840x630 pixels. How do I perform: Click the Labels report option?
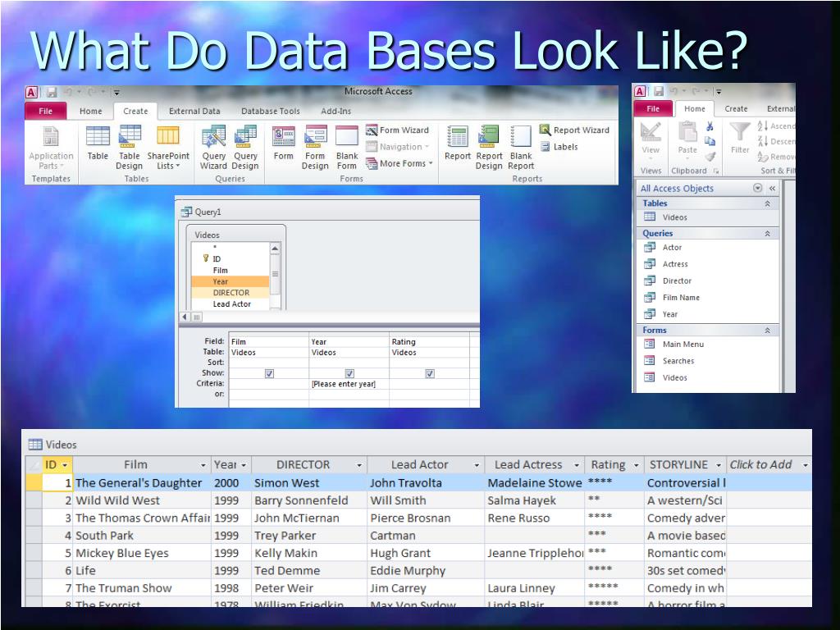[559, 147]
